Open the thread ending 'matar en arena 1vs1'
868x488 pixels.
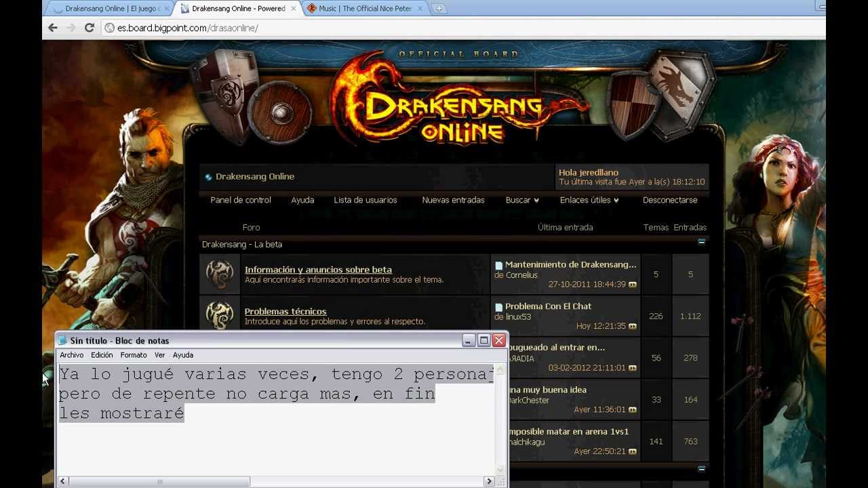click(568, 432)
